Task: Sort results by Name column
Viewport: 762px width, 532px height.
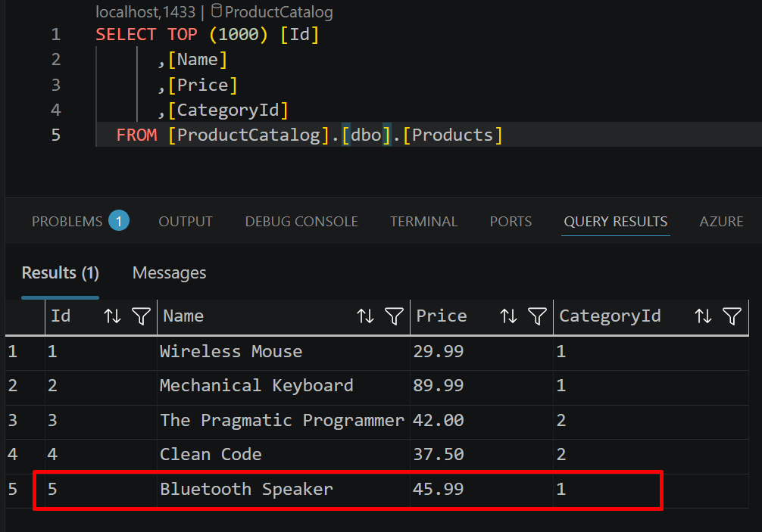Action: (x=365, y=316)
